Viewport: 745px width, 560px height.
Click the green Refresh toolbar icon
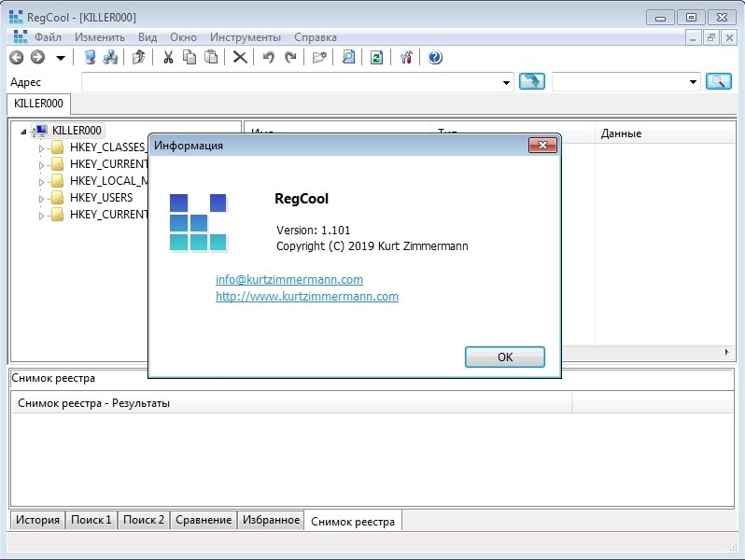[376, 58]
